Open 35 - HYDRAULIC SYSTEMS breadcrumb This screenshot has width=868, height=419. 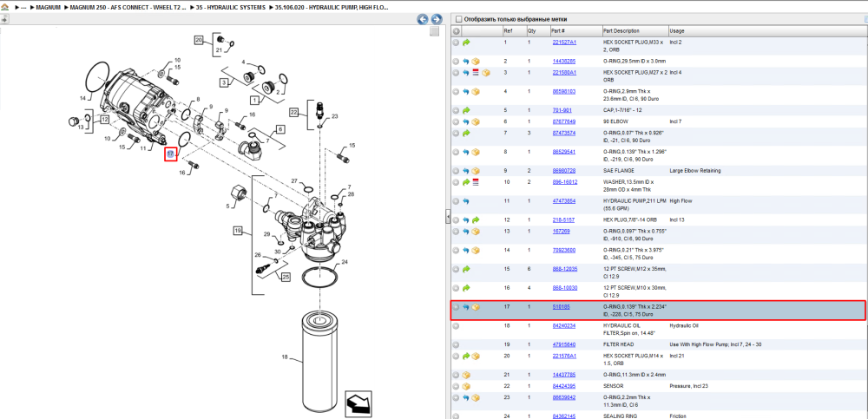click(230, 8)
